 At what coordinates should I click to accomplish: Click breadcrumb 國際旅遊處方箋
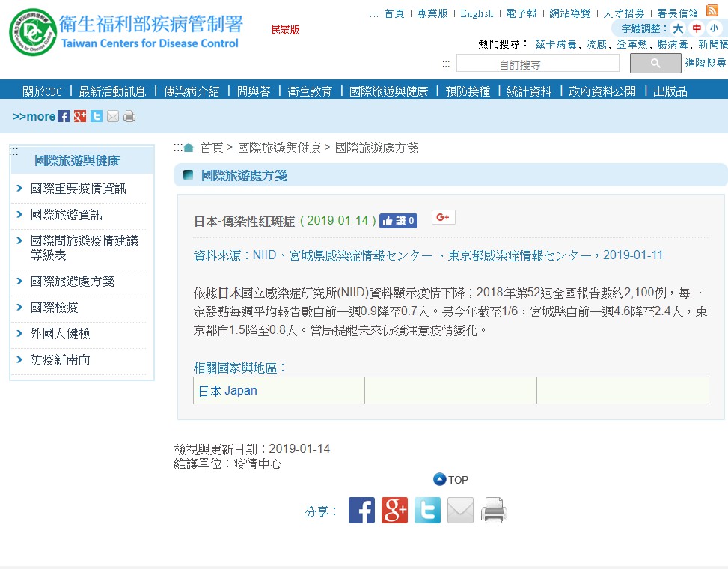click(x=376, y=148)
